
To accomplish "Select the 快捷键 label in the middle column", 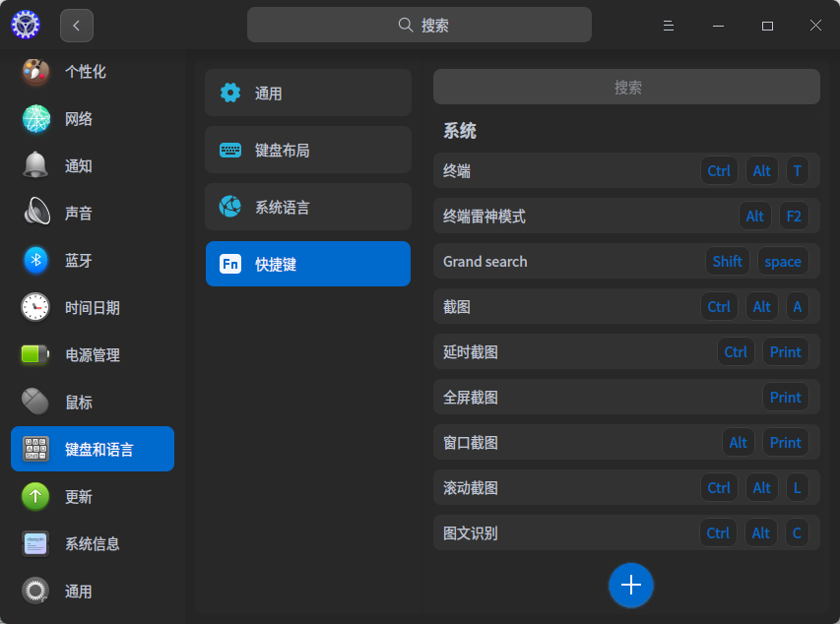I will pos(276,264).
